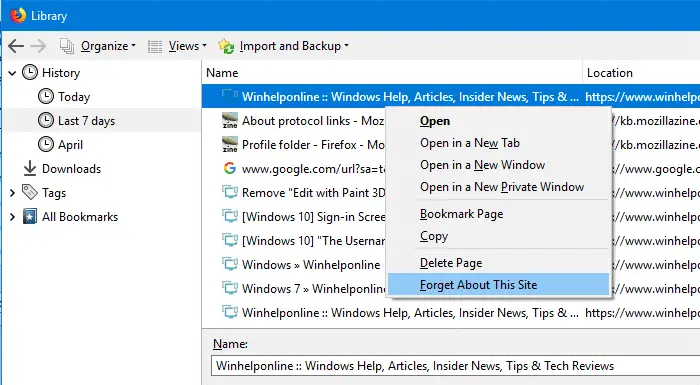Click the Import and Backup star icon
This screenshot has height=385, width=700.
[226, 46]
